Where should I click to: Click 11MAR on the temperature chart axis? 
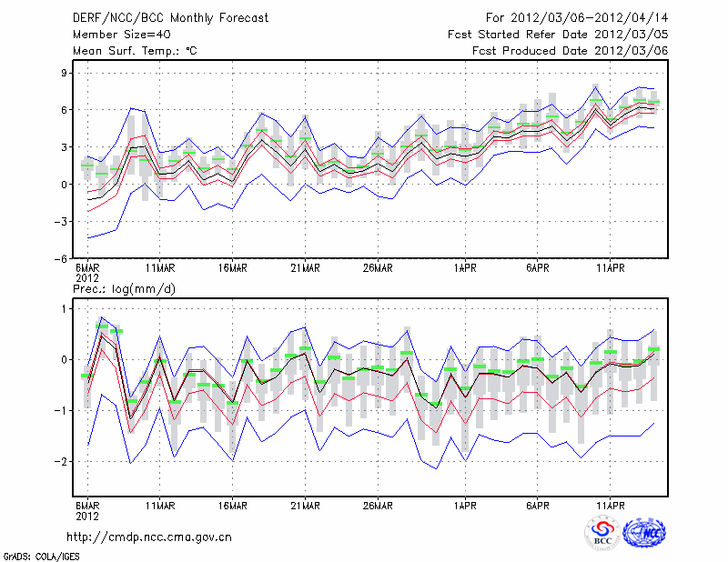tap(159, 268)
